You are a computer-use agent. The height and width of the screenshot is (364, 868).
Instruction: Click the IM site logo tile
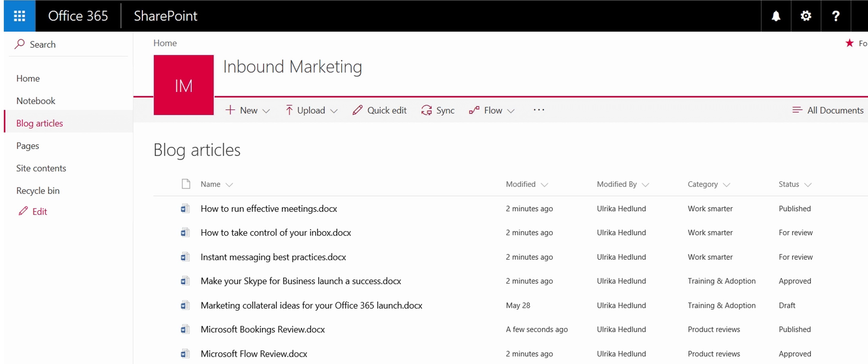[x=184, y=85]
